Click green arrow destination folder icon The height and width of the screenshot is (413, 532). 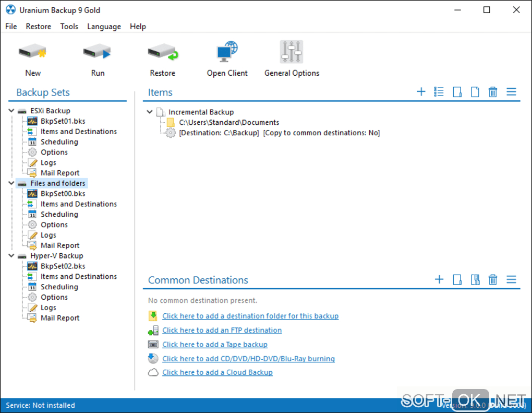tap(153, 316)
